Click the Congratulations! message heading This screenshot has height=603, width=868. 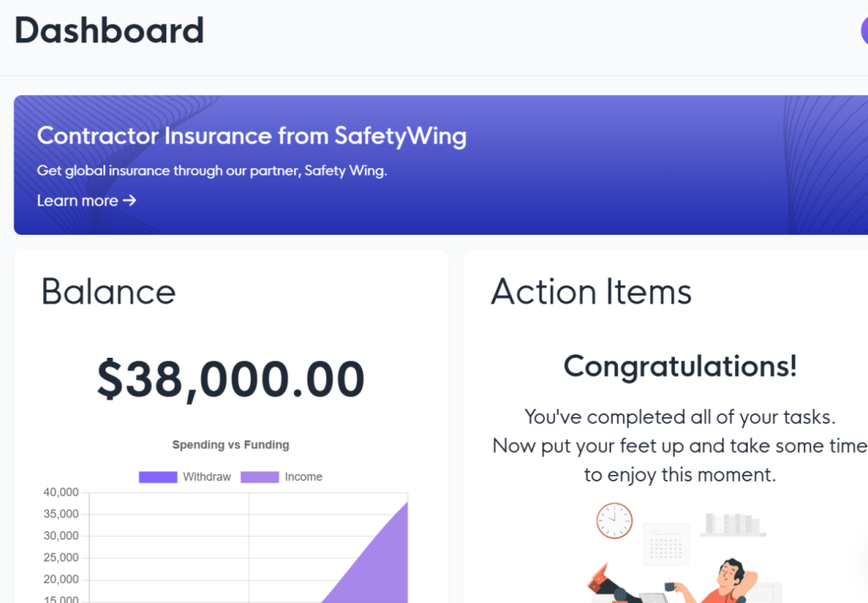click(x=680, y=366)
